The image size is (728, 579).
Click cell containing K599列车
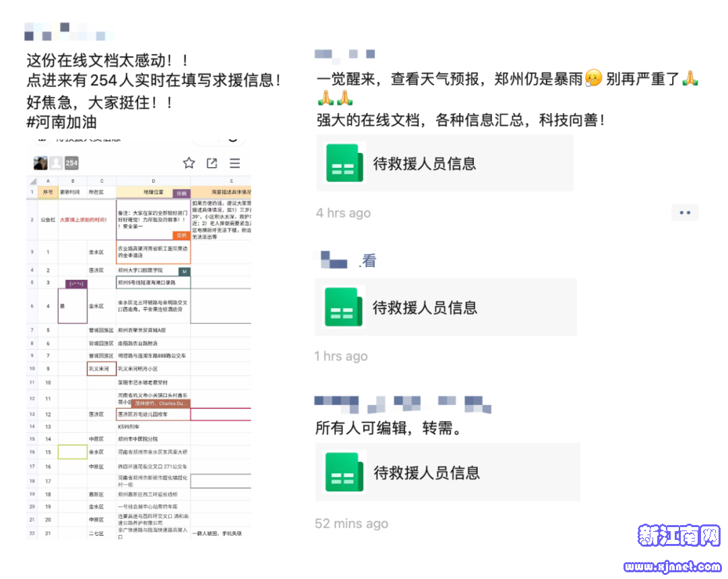153,427
